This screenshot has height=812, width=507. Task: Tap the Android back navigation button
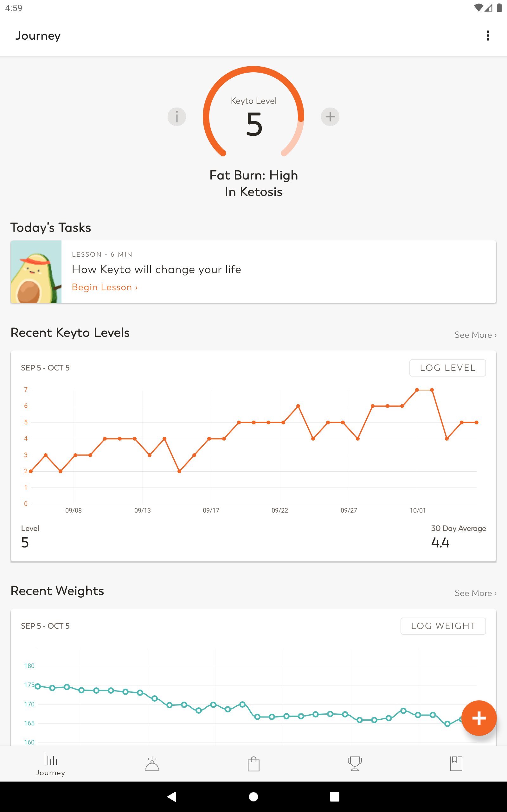pyautogui.click(x=172, y=796)
